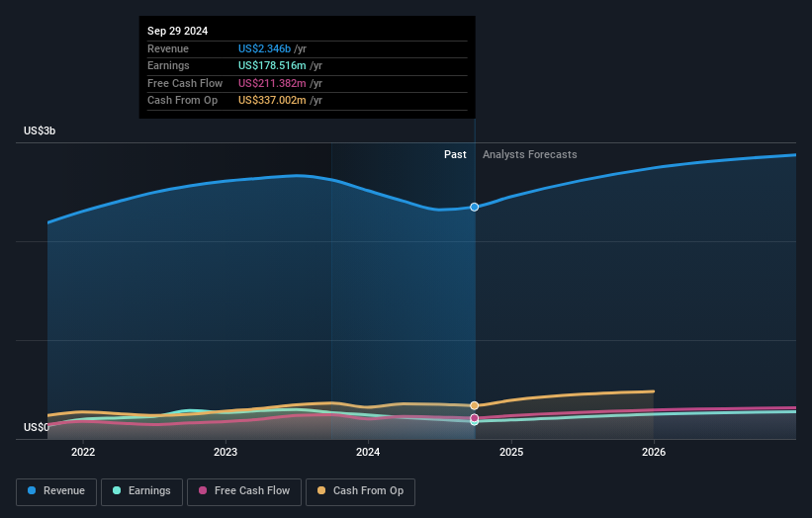This screenshot has height=518, width=812.
Task: Click the Sep 29 2024 tooltip date
Action: 178,31
